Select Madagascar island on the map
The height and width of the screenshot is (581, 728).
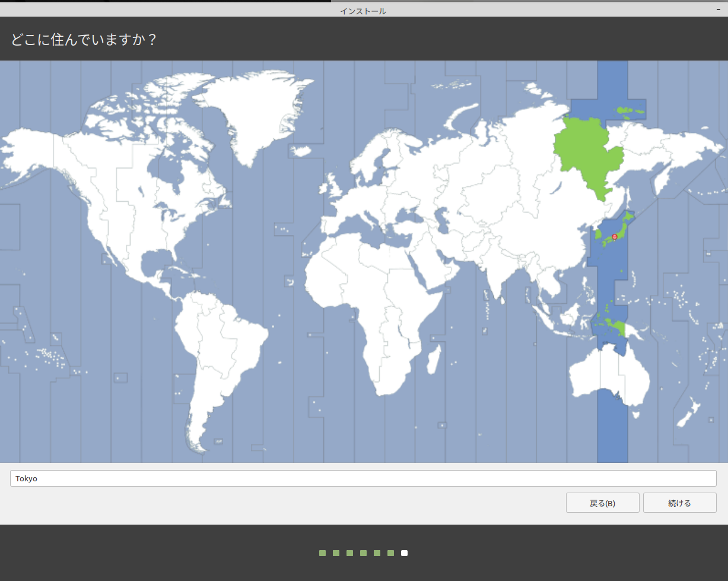coord(434,360)
